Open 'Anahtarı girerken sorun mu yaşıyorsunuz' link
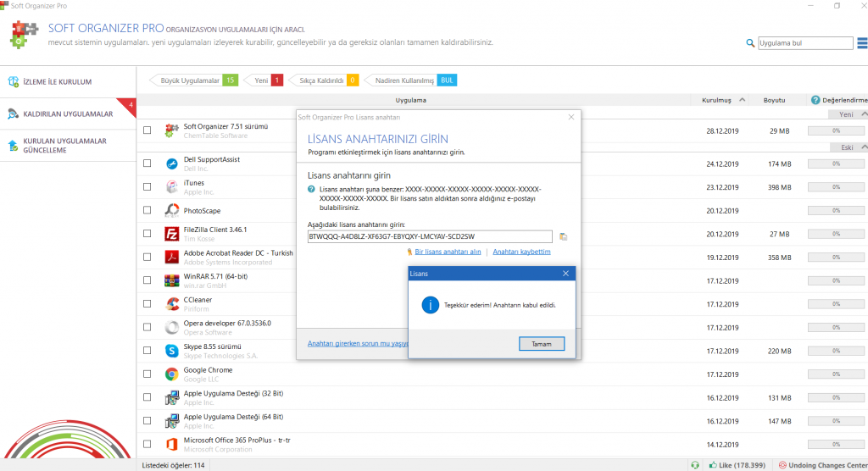The height and width of the screenshot is (471, 868). pos(358,343)
